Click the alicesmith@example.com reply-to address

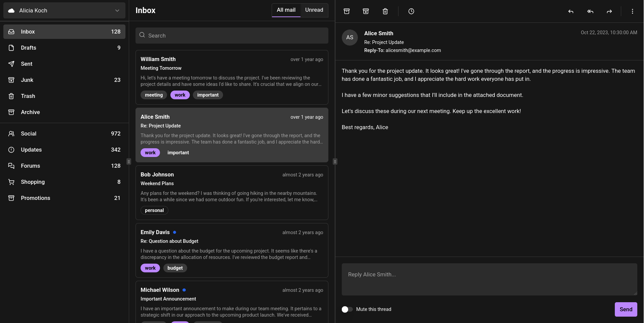[413, 50]
